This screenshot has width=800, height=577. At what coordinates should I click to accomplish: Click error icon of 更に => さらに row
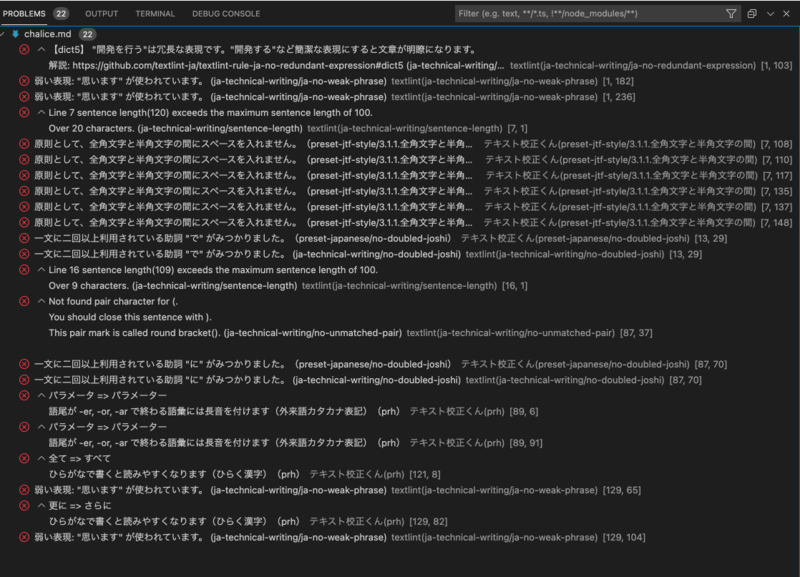(x=24, y=506)
